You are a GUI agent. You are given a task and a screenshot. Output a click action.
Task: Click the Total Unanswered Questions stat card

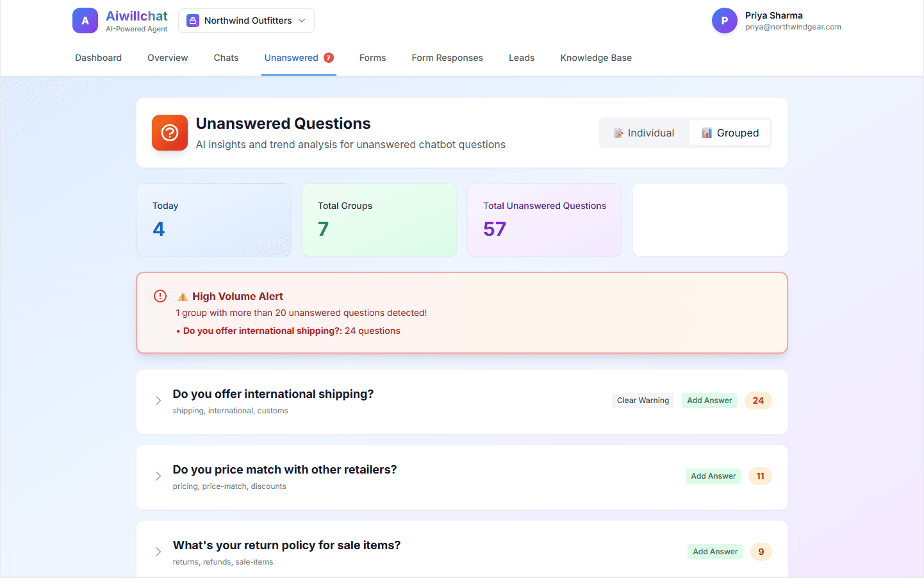point(545,220)
